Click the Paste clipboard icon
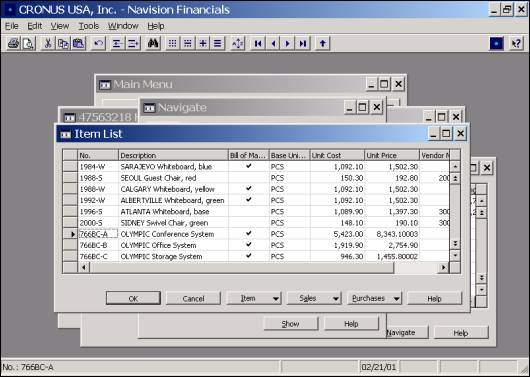The height and width of the screenshot is (377, 530). tap(78, 43)
